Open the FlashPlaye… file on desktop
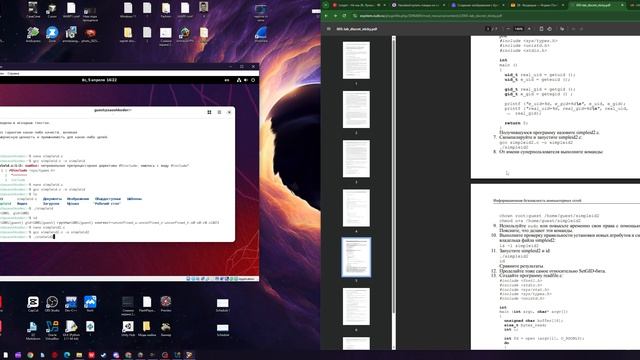The width and height of the screenshot is (640, 360). (147, 303)
